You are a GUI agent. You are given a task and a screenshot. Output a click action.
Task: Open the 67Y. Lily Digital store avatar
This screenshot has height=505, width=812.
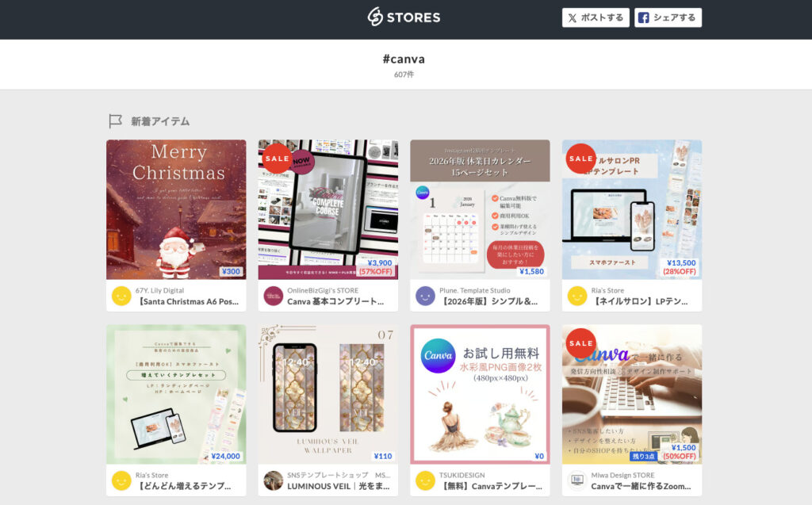121,296
